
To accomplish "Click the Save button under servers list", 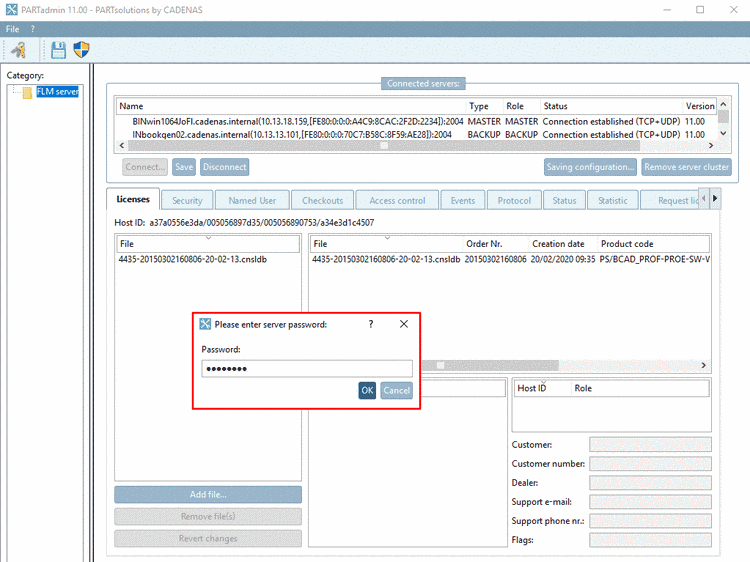I will click(x=184, y=167).
